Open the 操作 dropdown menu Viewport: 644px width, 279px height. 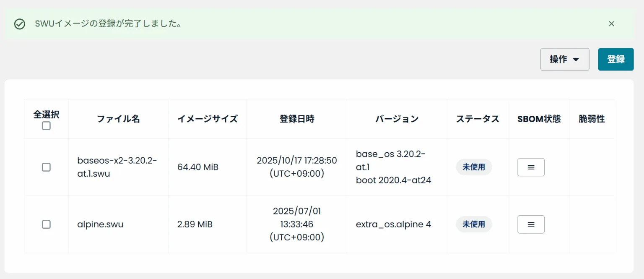click(564, 59)
